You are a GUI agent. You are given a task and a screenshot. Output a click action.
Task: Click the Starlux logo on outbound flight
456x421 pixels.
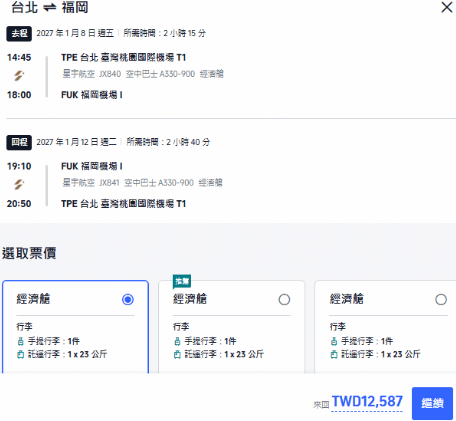click(x=19, y=76)
